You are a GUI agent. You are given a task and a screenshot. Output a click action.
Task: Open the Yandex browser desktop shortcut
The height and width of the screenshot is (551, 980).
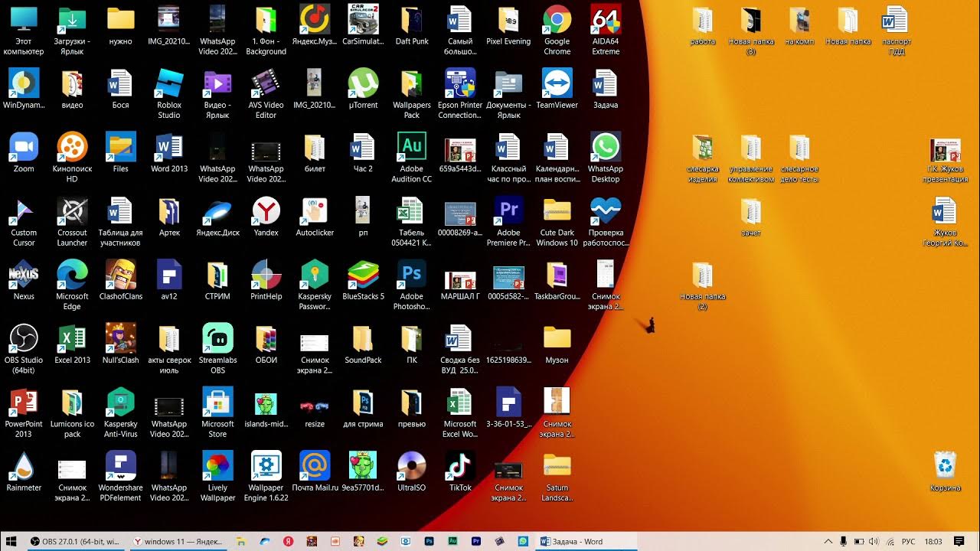coord(266,216)
